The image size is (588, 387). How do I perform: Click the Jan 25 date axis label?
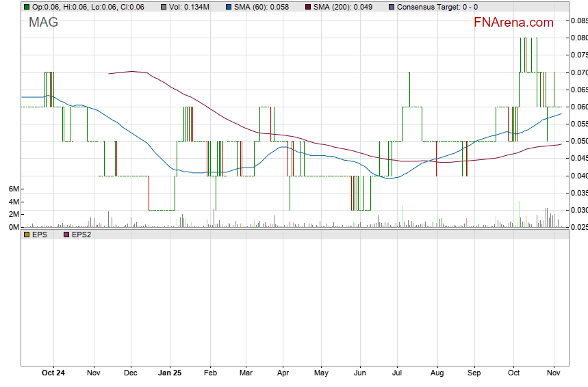[170, 373]
